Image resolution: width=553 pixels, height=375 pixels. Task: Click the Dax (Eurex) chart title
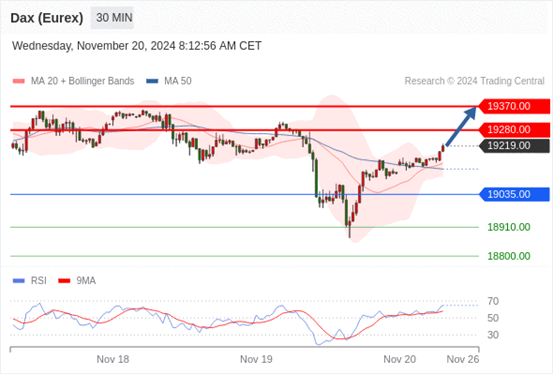47,18
